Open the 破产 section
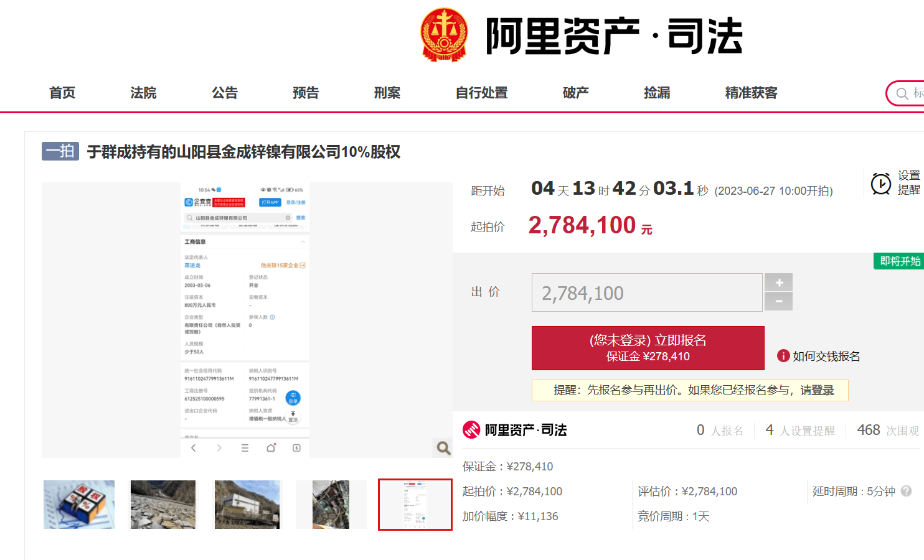This screenshot has width=924, height=560. 576,93
